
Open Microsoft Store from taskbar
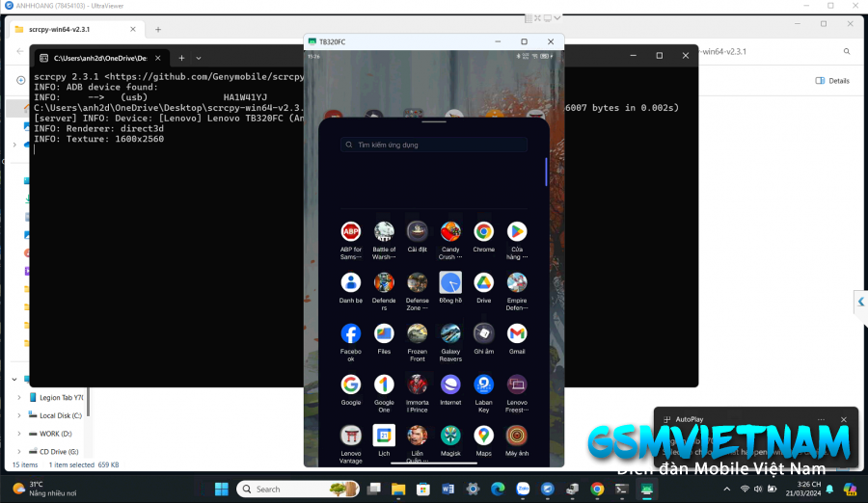[x=423, y=490]
